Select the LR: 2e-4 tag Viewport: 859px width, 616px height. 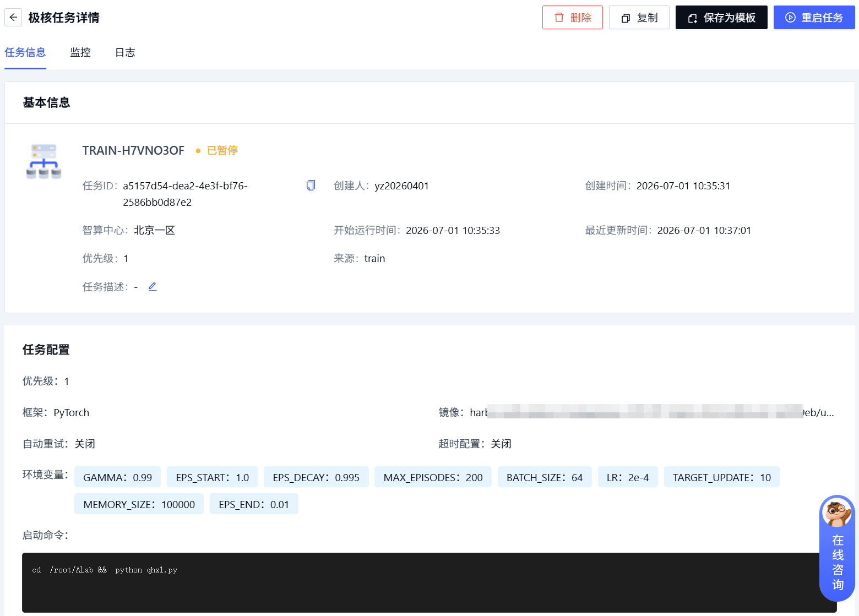(x=628, y=477)
